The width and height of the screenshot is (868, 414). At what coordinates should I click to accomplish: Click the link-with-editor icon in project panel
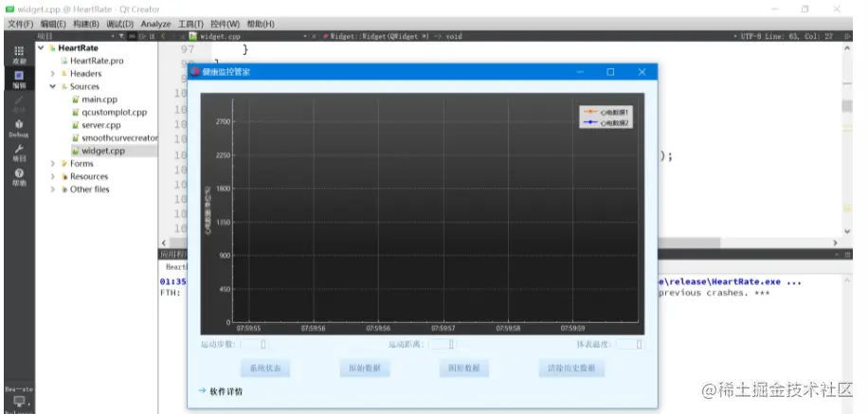click(133, 36)
